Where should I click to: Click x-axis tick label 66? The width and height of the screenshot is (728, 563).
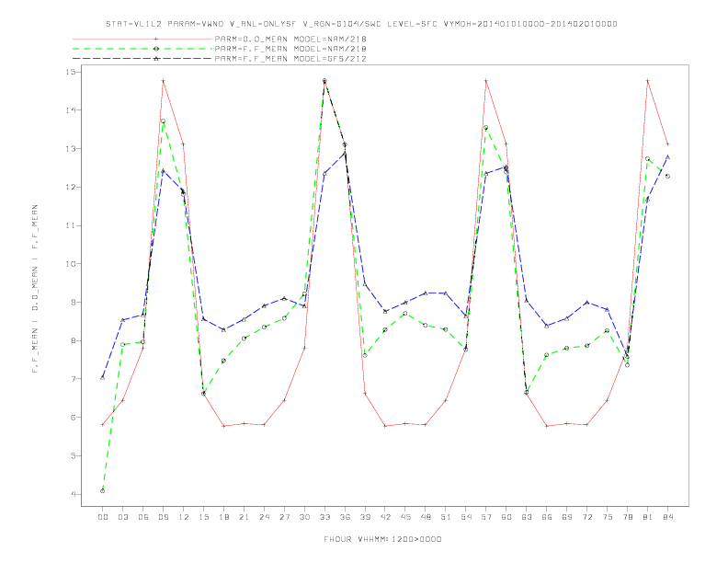point(547,517)
